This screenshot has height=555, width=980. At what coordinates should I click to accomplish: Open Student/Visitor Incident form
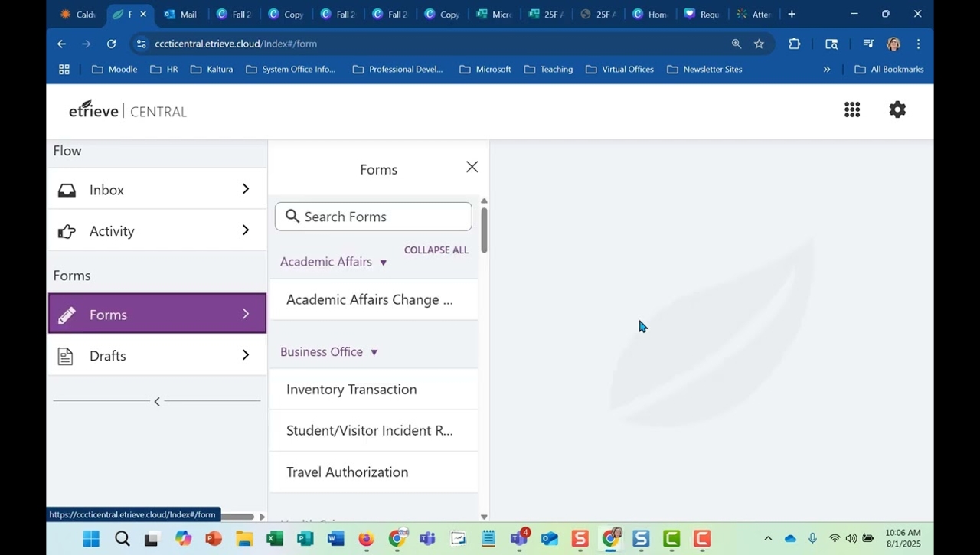[374, 431]
